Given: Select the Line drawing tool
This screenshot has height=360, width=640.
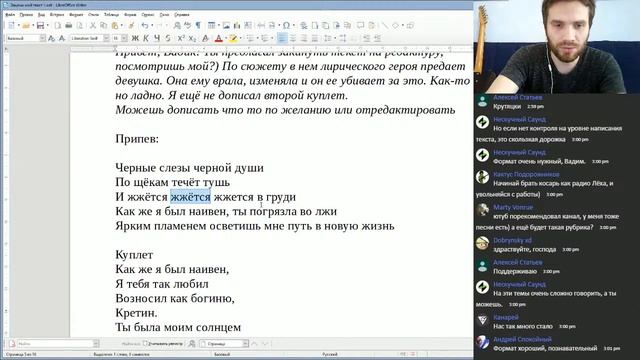Looking at the screenshot, I should click(x=385, y=26).
